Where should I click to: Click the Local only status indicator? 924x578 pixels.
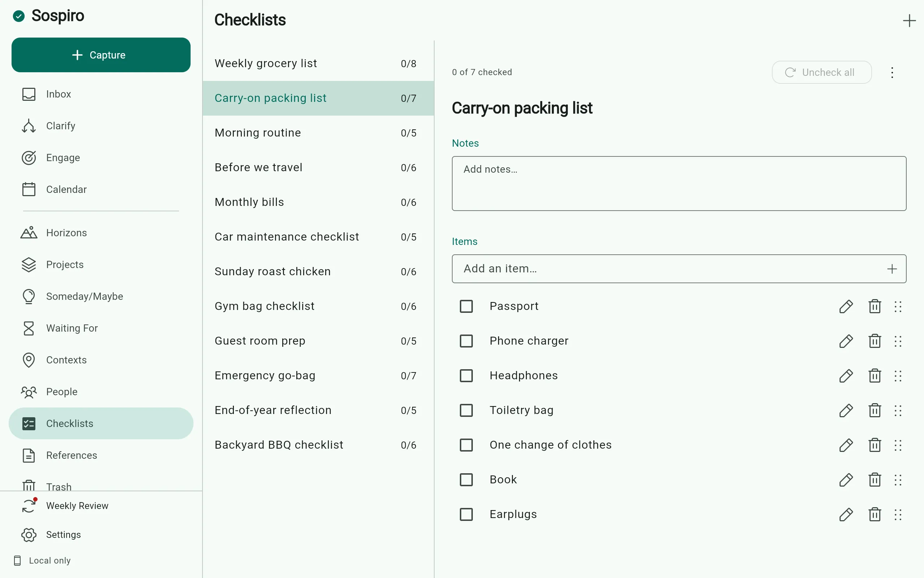pyautogui.click(x=42, y=560)
